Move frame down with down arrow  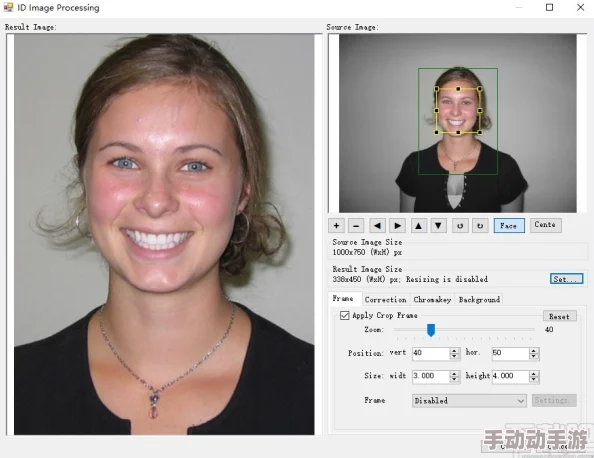pos(438,226)
